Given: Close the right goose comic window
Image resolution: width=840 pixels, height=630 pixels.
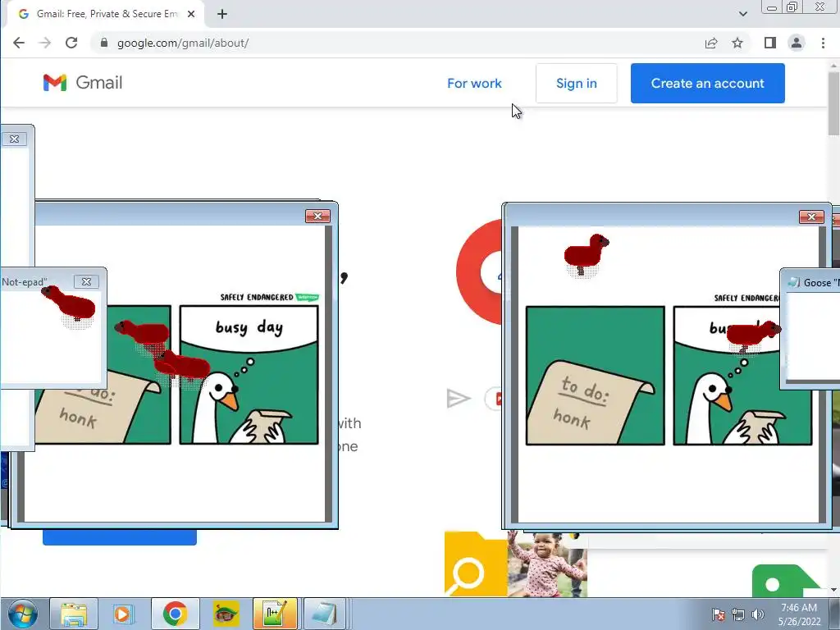Looking at the screenshot, I should [811, 217].
